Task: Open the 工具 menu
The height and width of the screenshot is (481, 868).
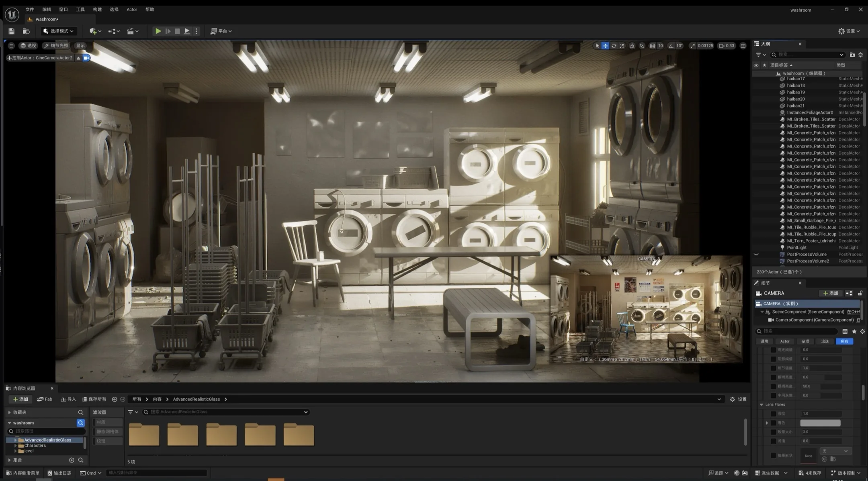Action: (x=80, y=9)
